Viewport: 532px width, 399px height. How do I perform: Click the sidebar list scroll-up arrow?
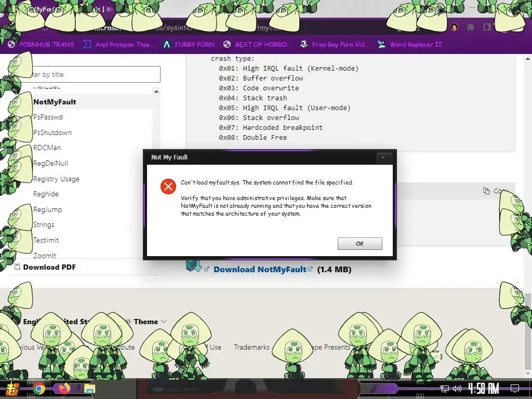[x=156, y=91]
